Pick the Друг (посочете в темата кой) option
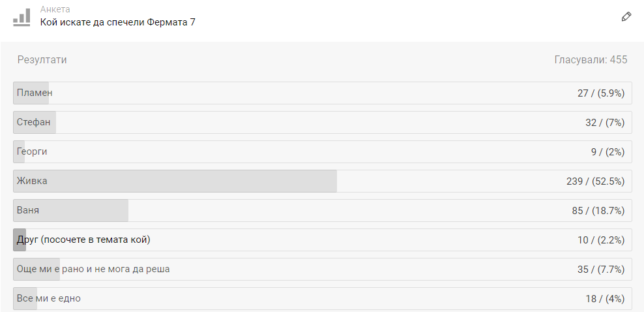The image size is (644, 312). tap(323, 240)
